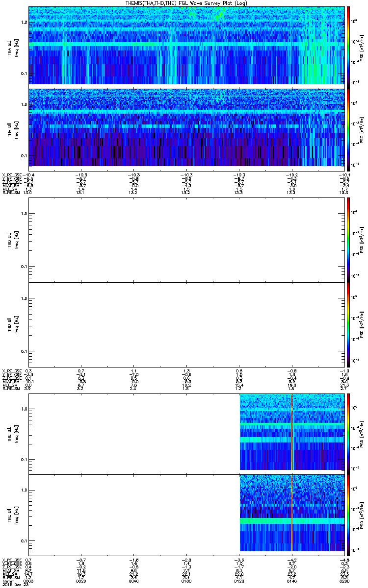
Task: Click the PSD color bar beside THD B⊥
Action: pos(349,240)
